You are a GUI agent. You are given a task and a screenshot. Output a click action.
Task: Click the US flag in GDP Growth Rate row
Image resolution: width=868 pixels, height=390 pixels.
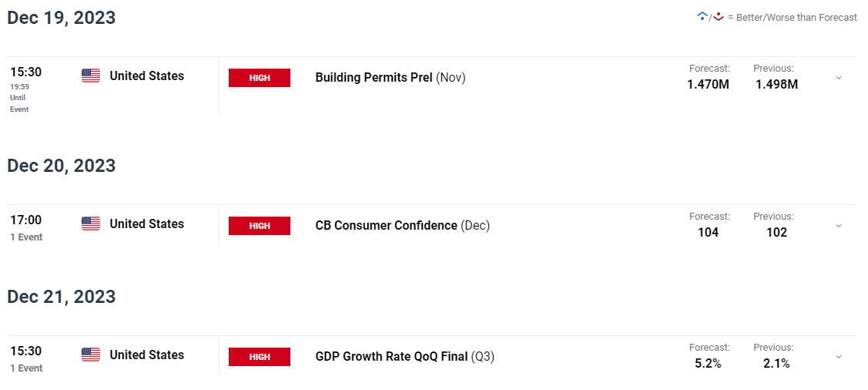pos(91,355)
